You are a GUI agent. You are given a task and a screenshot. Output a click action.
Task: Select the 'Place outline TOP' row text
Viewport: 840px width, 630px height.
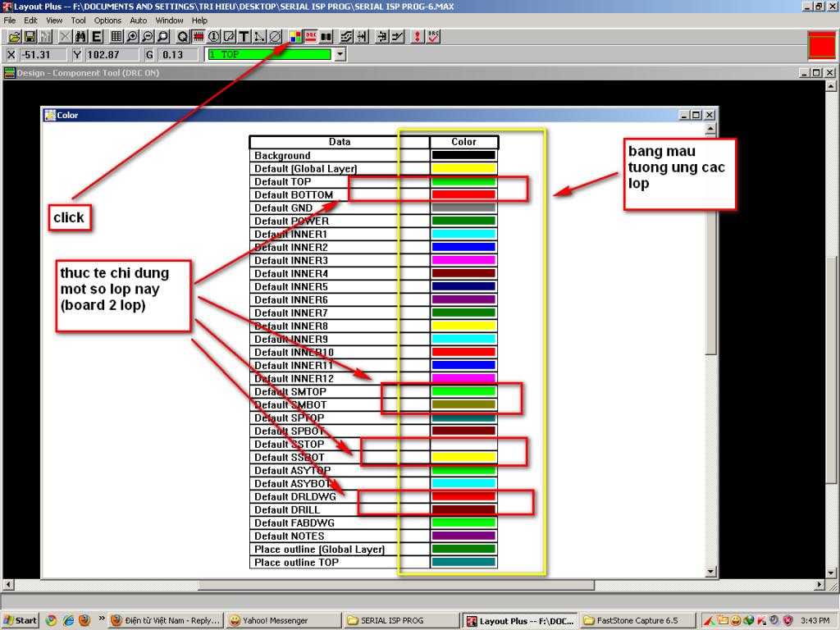pyautogui.click(x=296, y=563)
